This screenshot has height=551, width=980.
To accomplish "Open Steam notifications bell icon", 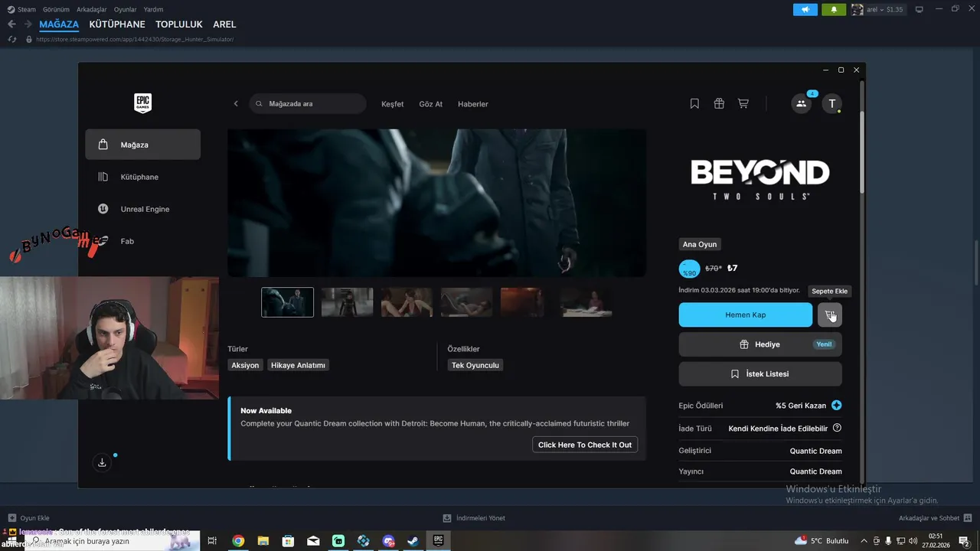I will point(834,9).
